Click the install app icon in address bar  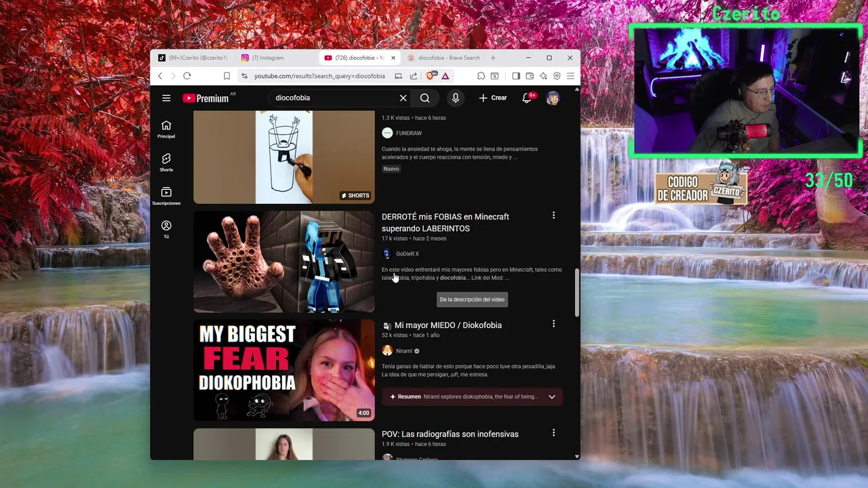point(399,76)
